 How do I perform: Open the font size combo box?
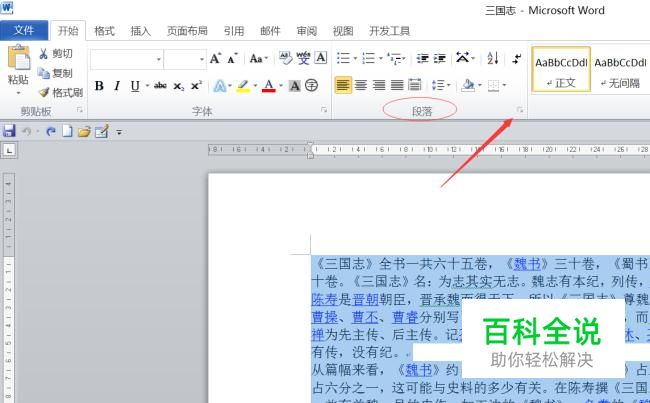185,59
